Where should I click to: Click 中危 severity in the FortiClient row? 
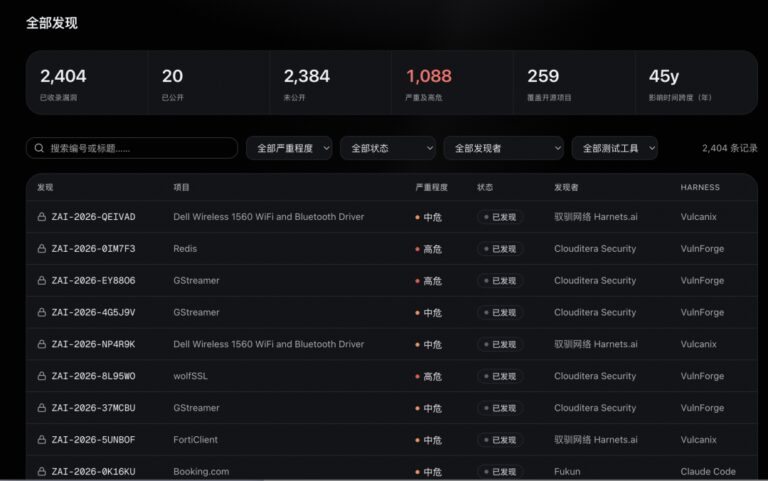click(429, 440)
